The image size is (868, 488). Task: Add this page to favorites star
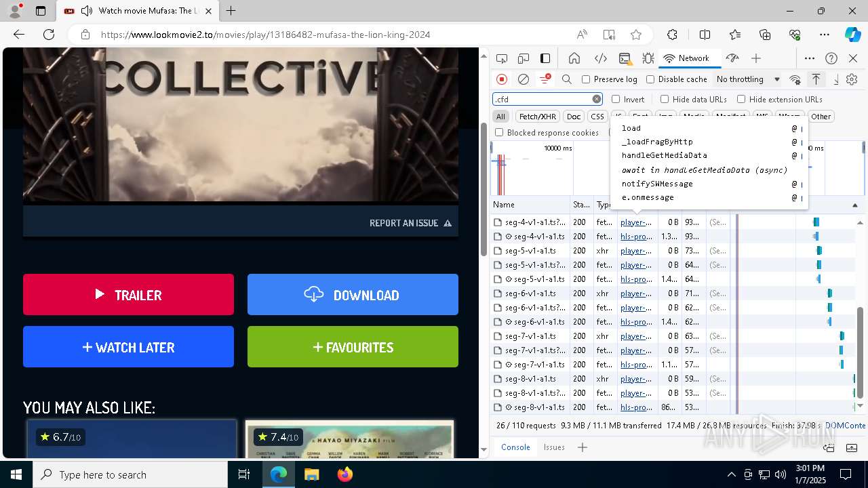pyautogui.click(x=636, y=35)
